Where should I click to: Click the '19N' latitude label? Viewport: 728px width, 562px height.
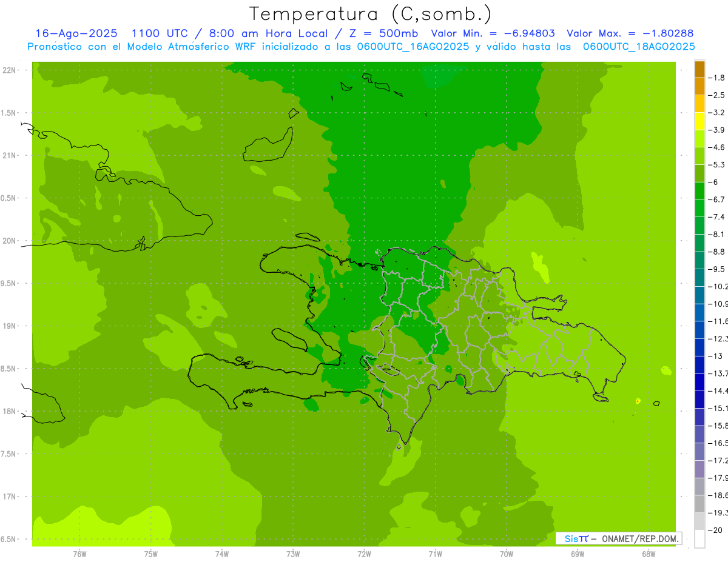point(10,326)
